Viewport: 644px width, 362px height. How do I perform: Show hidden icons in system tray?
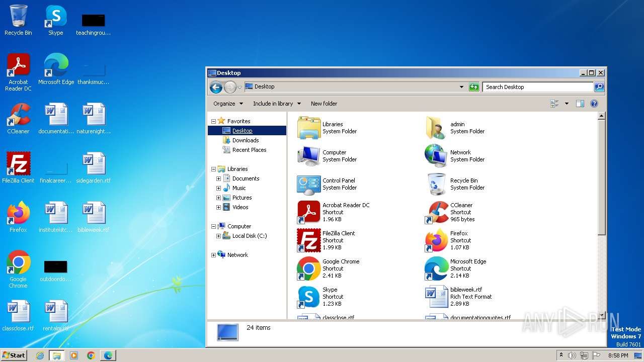click(561, 355)
